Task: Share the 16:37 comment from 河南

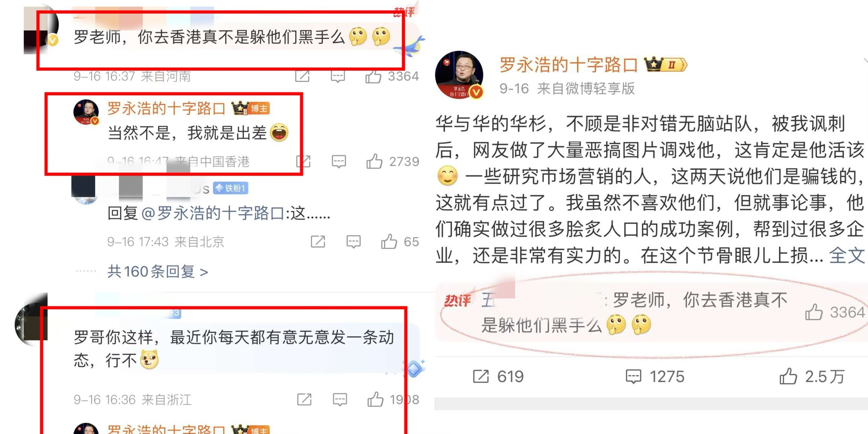Action: pyautogui.click(x=302, y=76)
